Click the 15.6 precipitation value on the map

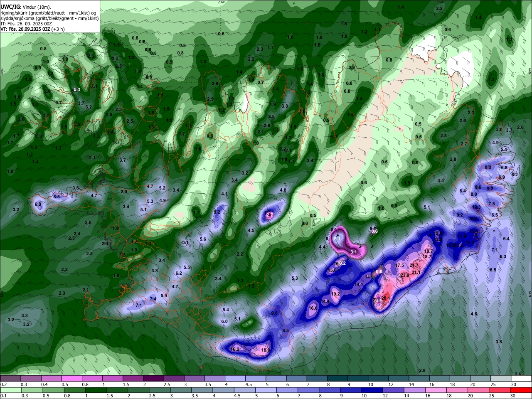(x=332, y=270)
